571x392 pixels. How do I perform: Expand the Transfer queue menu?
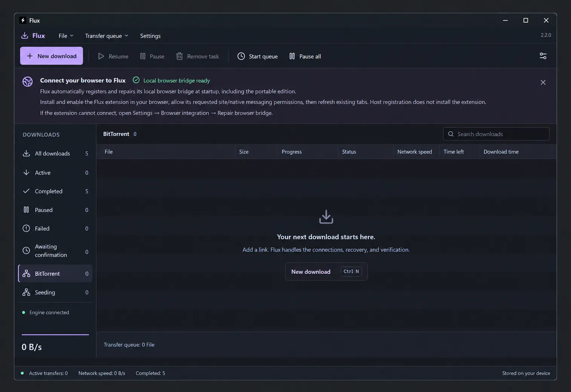pos(107,36)
